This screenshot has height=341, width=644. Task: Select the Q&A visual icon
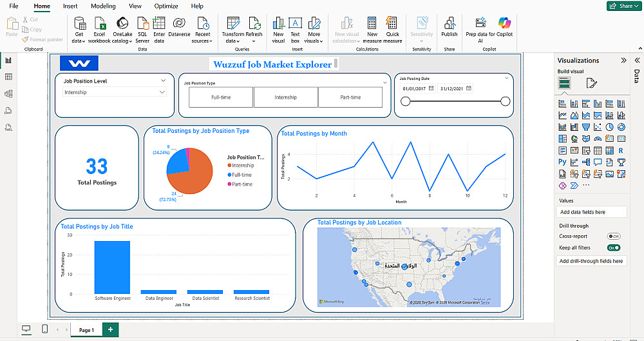(598, 162)
